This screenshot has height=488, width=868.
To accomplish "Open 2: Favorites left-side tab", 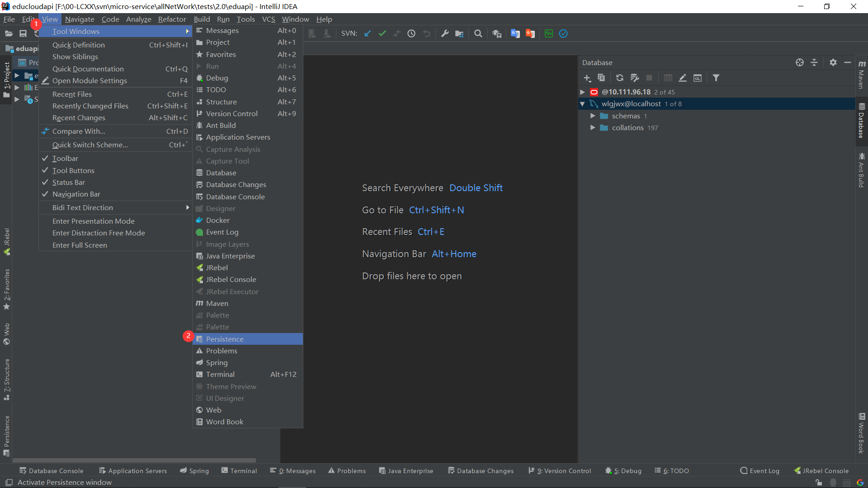I will coord(6,289).
